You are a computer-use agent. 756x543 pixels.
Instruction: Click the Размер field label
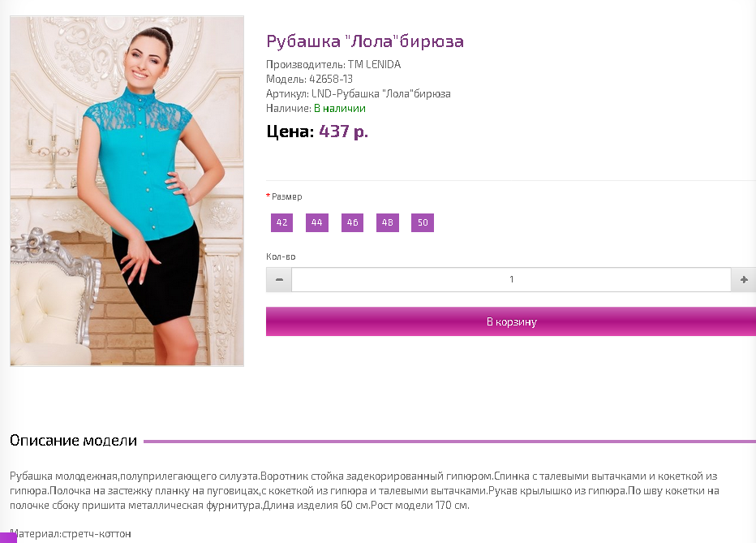(x=287, y=196)
